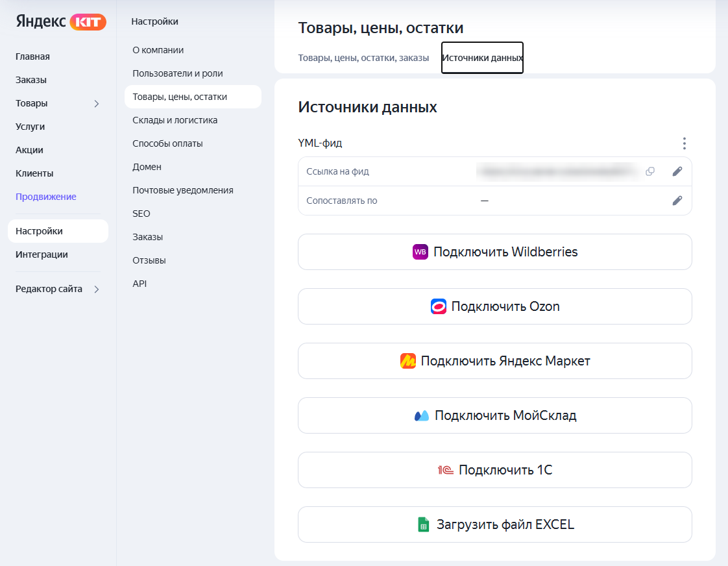Screen dimensions: 728x566
Task: Copy the feed link with copy icon
Action: 650,171
